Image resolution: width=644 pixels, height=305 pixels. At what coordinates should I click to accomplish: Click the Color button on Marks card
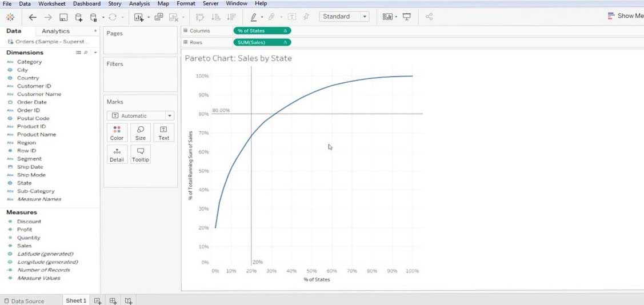coord(117,134)
